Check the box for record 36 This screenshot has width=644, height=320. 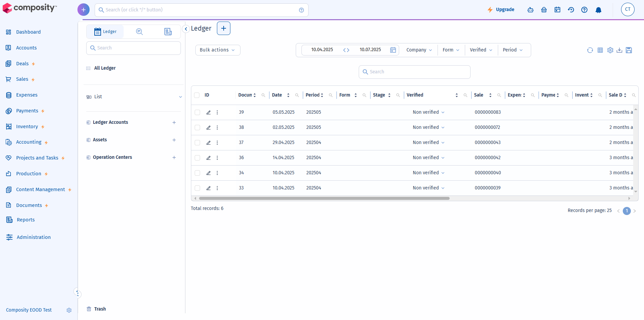(197, 158)
